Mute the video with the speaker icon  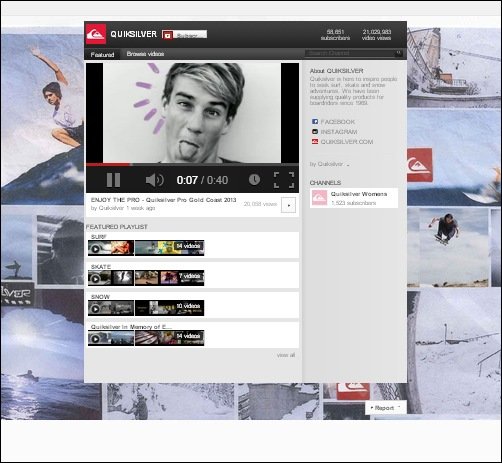(155, 180)
